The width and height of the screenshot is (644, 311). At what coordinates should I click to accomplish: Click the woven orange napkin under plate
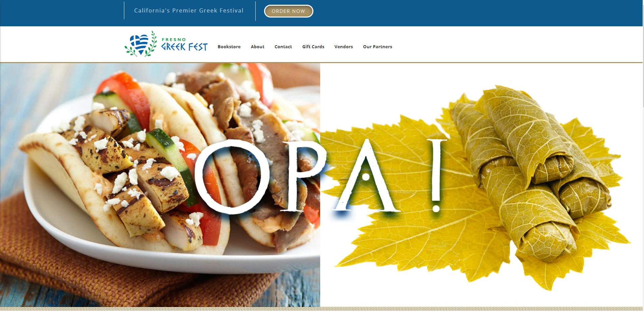coord(101,270)
